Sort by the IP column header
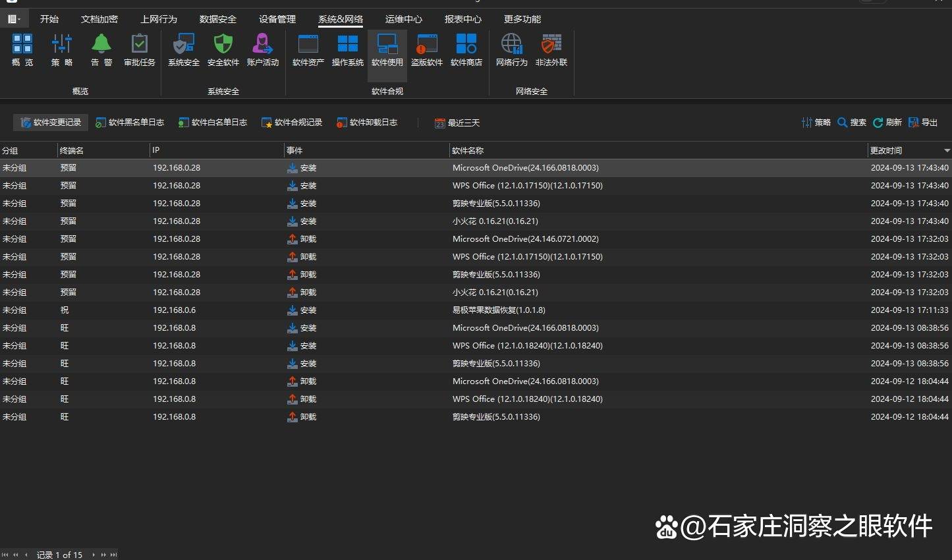The width and height of the screenshot is (952, 560). tap(217, 150)
